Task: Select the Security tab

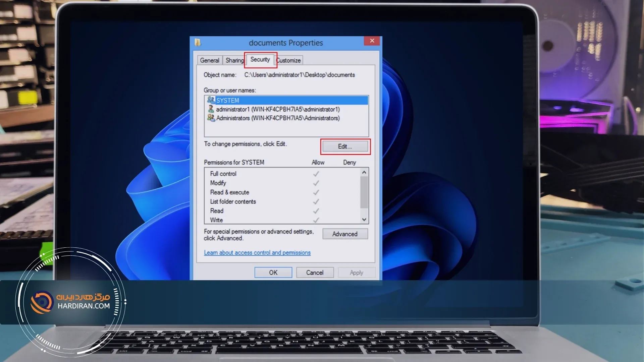Action: point(261,60)
